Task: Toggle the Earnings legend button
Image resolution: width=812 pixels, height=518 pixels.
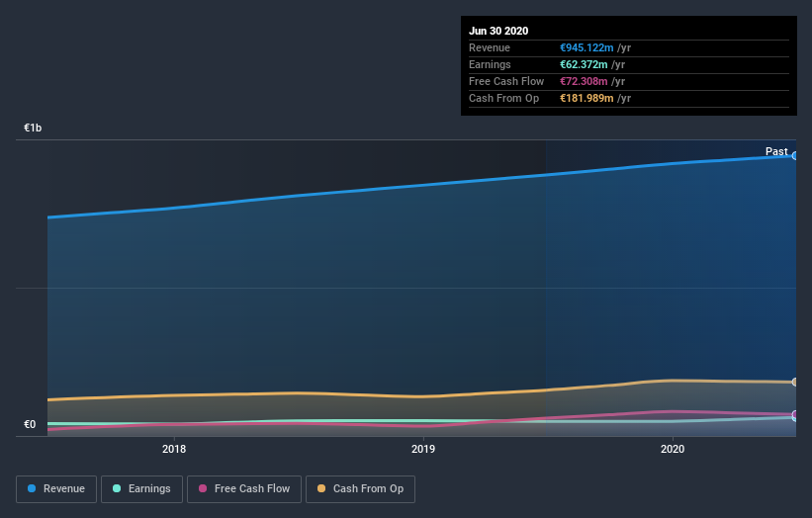Action: (141, 489)
